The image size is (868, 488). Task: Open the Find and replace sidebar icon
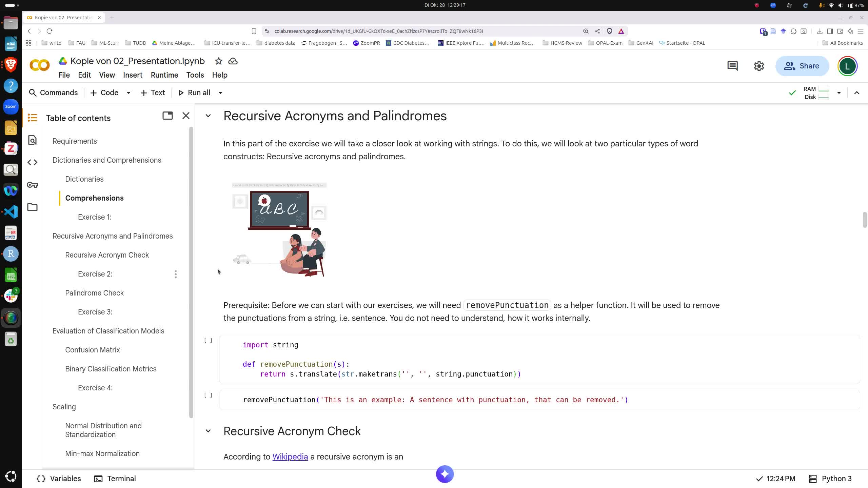32,140
